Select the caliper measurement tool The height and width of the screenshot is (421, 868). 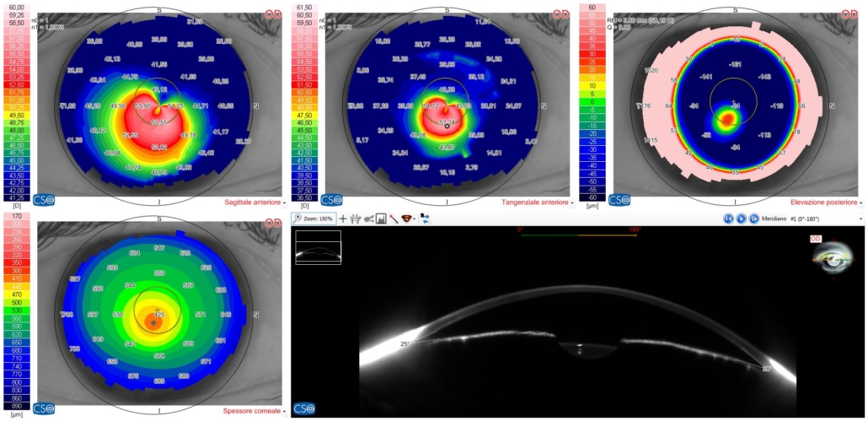point(356,219)
